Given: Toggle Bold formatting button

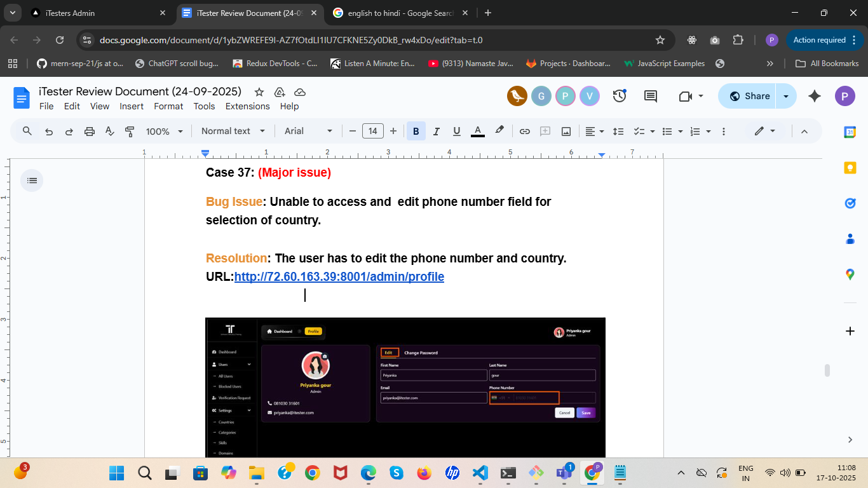Looking at the screenshot, I should [x=416, y=132].
